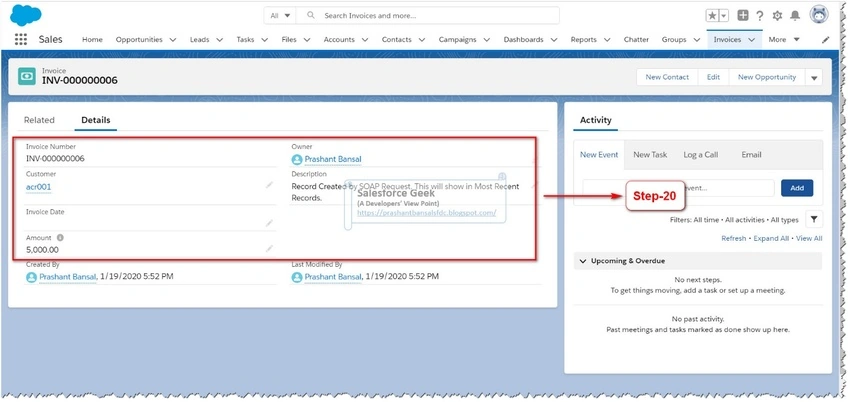Open more record actions dropdown
Image resolution: width=850 pixels, height=402 pixels.
point(814,77)
